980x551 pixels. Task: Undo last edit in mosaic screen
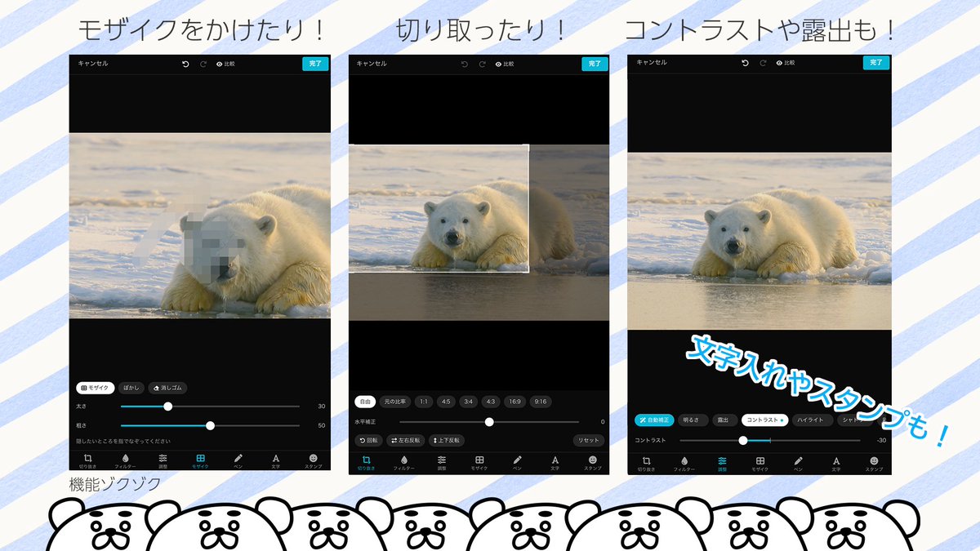[x=185, y=64]
